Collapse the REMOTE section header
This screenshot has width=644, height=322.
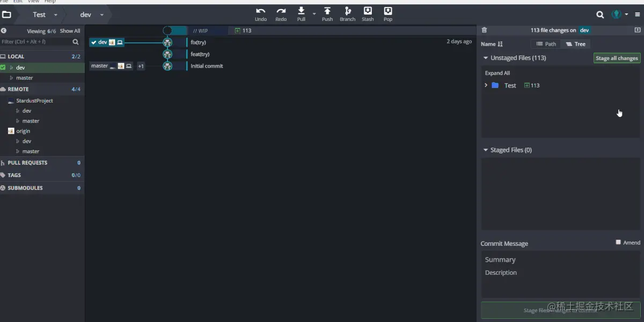[42, 89]
